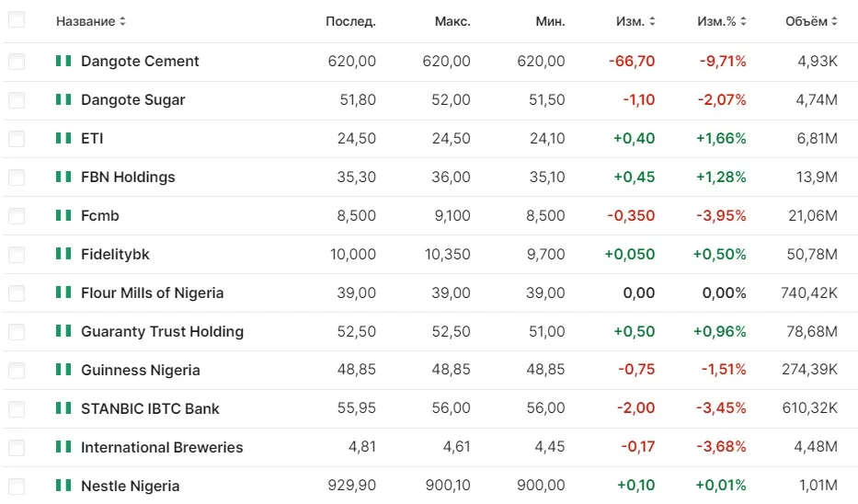Sort by the Изм.% column header

click(x=722, y=21)
